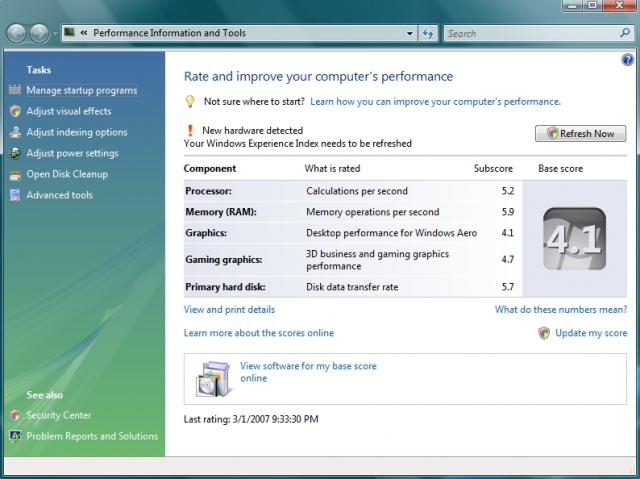640x479 pixels.
Task: Launch Open Disk Cleanup task
Action: pyautogui.click(x=67, y=174)
